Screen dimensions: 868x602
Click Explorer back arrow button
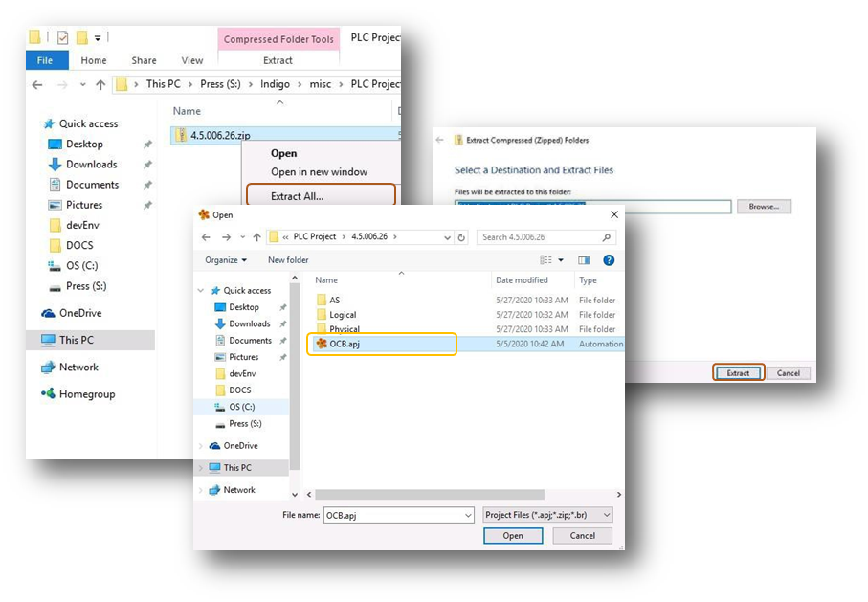[37, 85]
